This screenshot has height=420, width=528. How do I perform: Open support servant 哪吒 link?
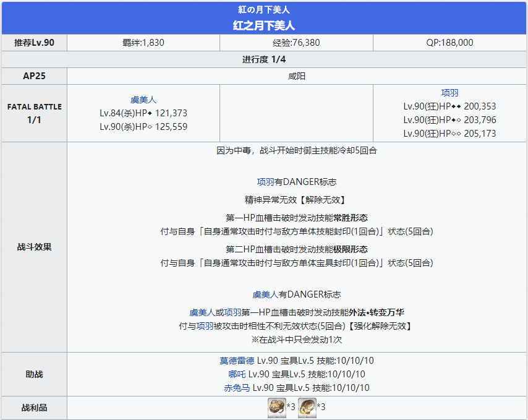(x=237, y=374)
